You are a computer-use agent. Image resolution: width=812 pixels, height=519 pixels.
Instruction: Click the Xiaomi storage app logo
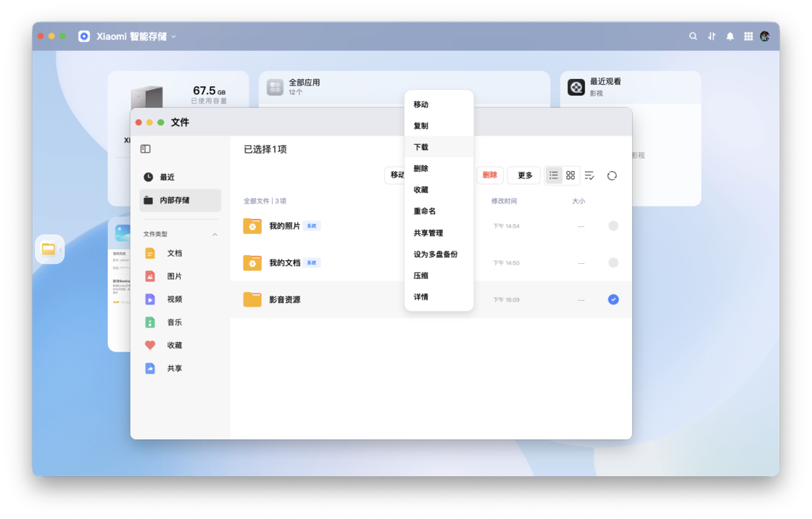tap(84, 36)
